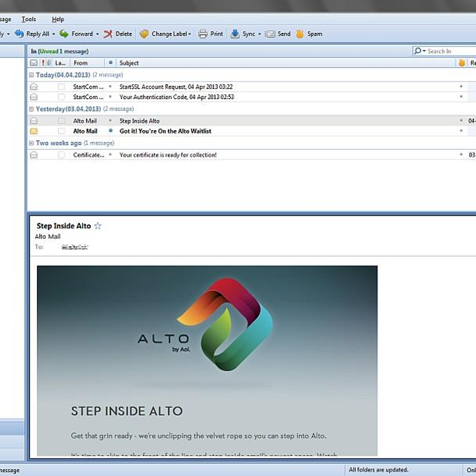The height and width of the screenshot is (476, 476).
Task: Check the box on Your certificate row
Action: (61, 155)
